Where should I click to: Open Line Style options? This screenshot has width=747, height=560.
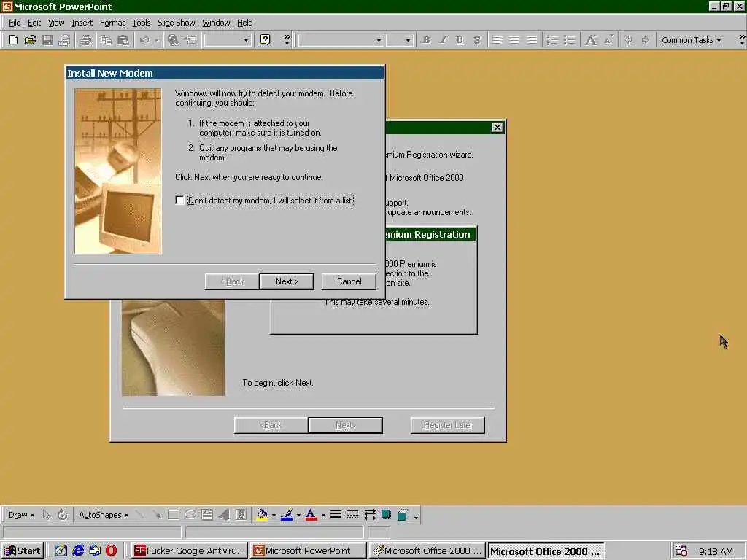[336, 515]
